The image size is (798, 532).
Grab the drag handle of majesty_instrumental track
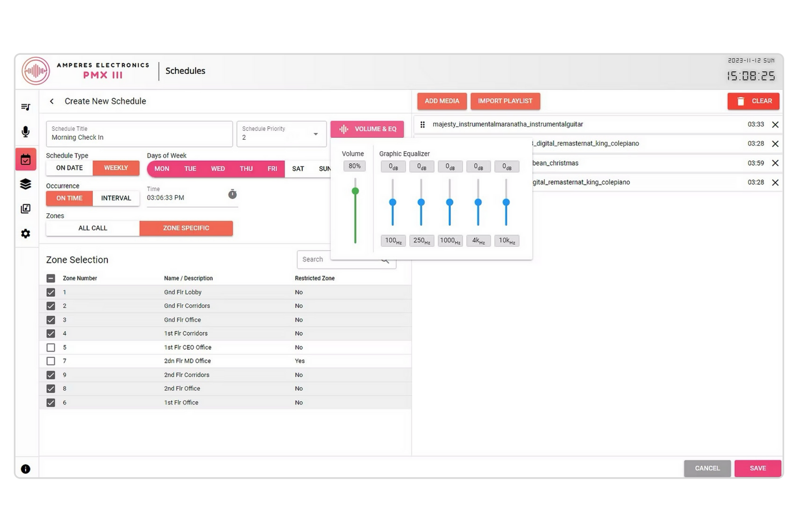422,124
